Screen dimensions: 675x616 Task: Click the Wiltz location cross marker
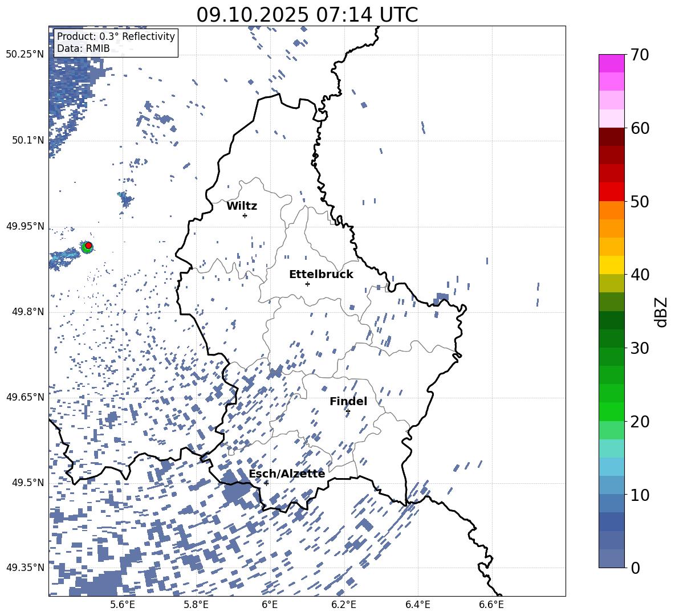[245, 215]
